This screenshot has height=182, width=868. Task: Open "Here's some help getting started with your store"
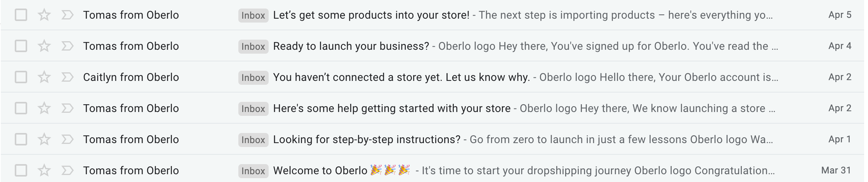coord(392,108)
